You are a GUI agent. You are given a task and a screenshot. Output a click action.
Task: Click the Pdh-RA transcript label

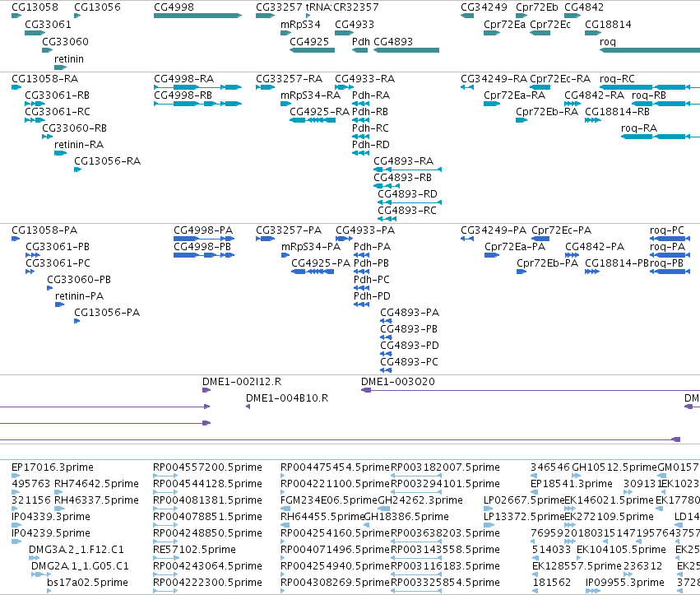point(371,95)
